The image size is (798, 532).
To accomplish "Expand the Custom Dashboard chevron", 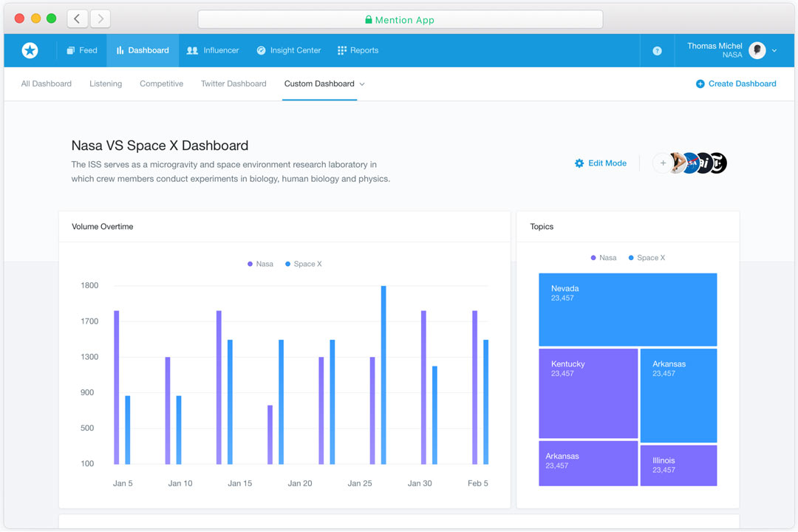I will coord(362,84).
